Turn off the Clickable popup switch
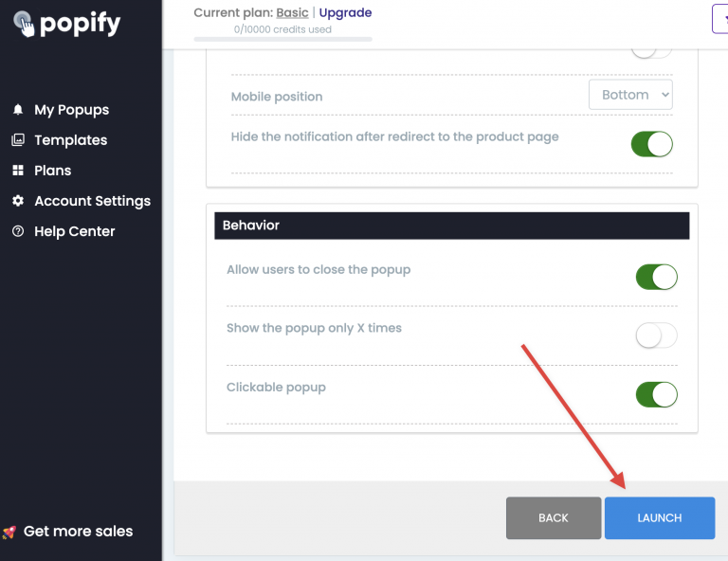This screenshot has width=728, height=561. tap(656, 394)
